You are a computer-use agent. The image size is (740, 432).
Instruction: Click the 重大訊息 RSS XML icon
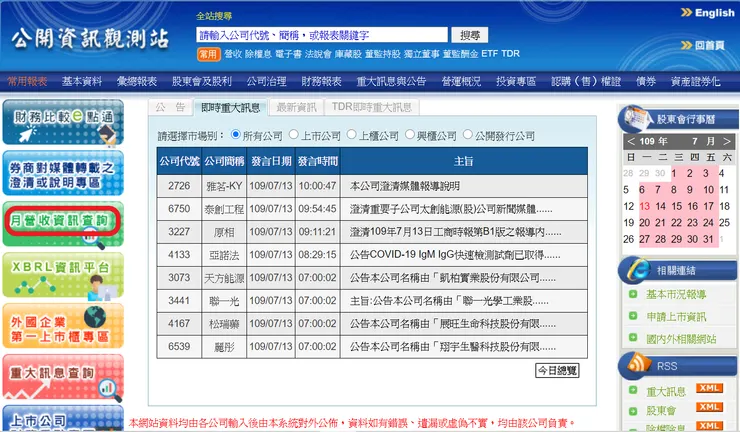(709, 388)
